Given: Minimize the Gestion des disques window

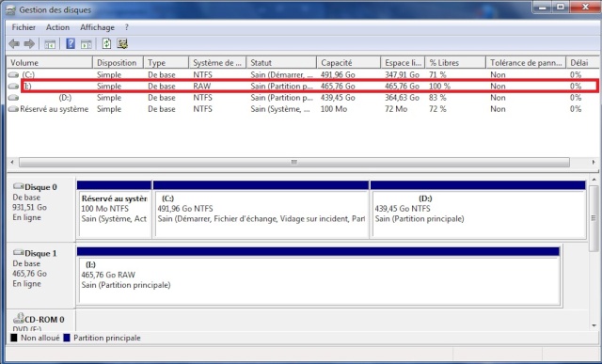Looking at the screenshot, I should [x=542, y=7].
